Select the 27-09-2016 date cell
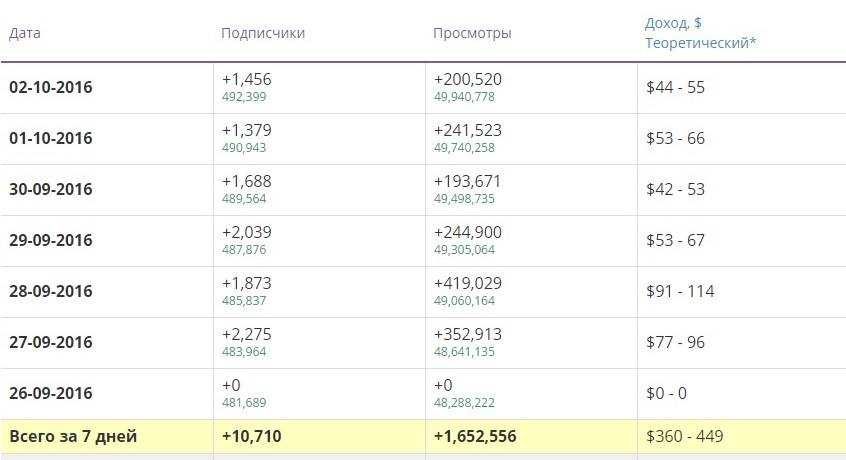This screenshot has width=846, height=460. pos(51,342)
